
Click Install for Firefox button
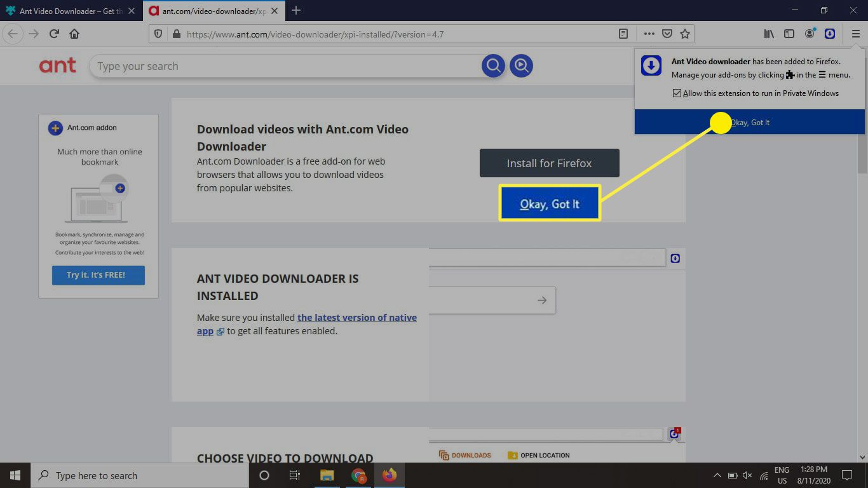tap(549, 163)
